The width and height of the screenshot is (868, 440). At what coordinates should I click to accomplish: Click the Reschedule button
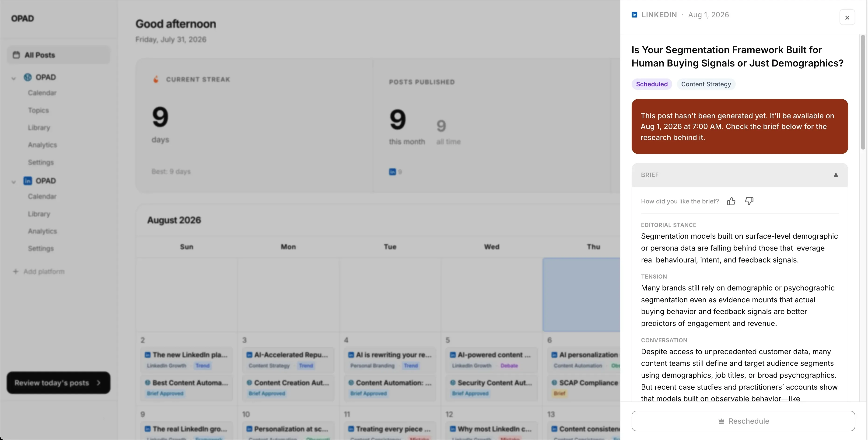(x=743, y=421)
